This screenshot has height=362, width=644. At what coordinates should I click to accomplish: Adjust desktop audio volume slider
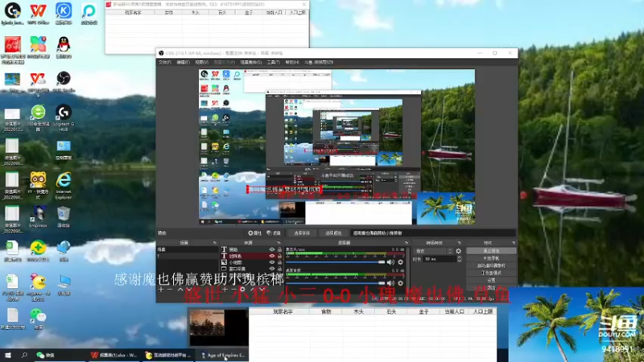(336, 283)
